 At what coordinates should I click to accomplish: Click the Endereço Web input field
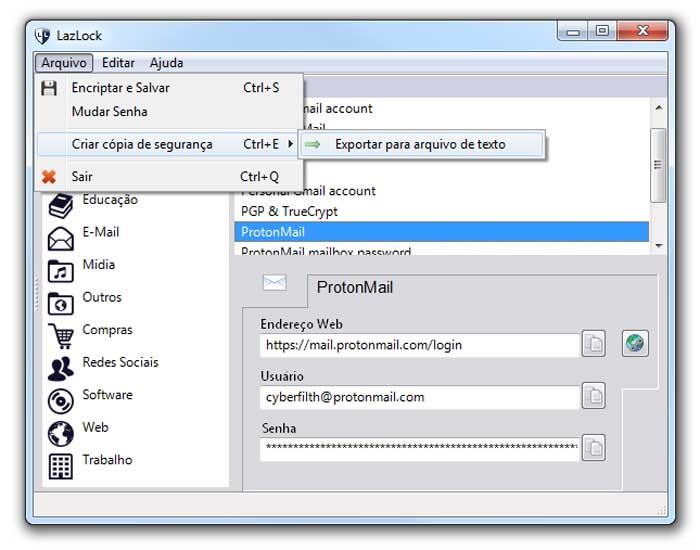click(x=419, y=345)
